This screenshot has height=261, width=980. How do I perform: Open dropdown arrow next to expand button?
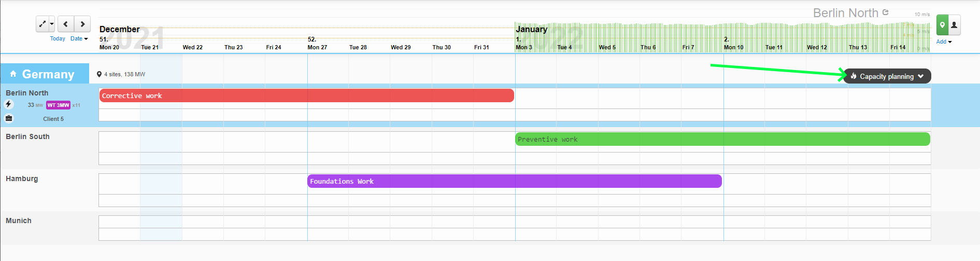52,24
